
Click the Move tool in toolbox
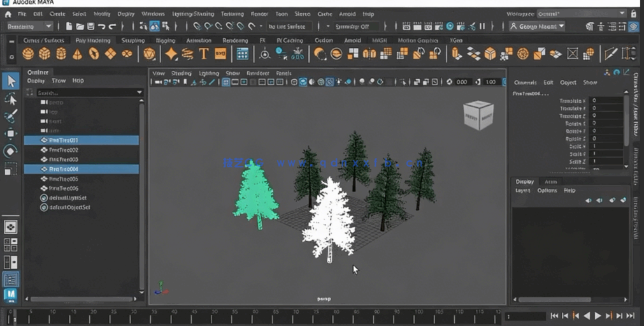point(11,133)
